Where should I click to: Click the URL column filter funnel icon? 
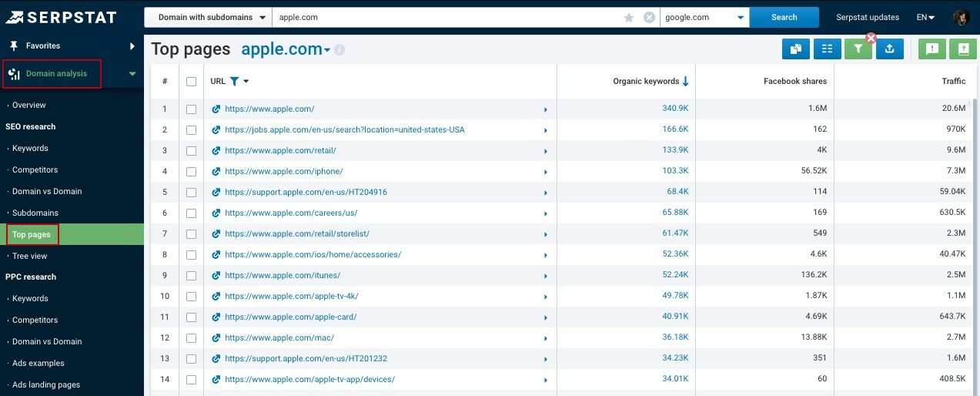coord(235,81)
